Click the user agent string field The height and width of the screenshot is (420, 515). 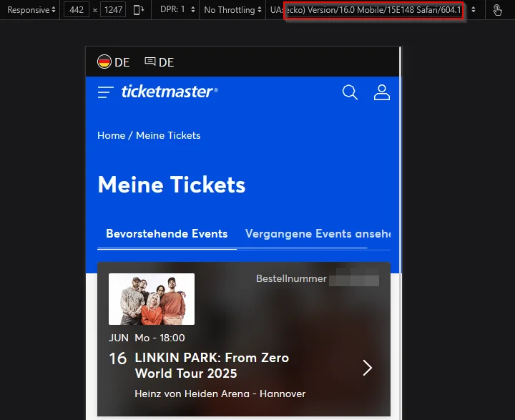(373, 10)
